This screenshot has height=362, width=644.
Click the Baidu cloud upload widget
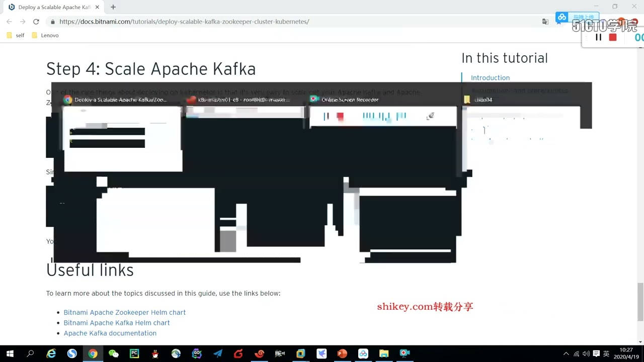click(x=577, y=18)
